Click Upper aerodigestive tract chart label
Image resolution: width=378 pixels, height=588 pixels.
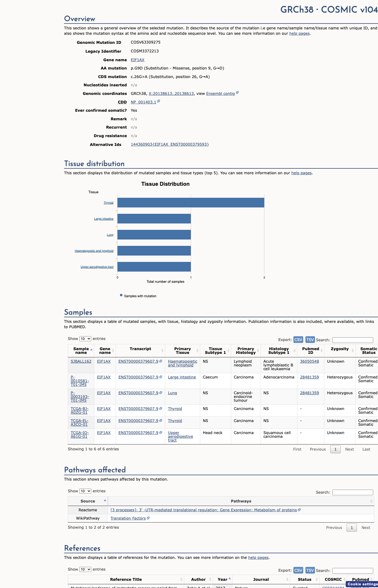click(x=97, y=267)
